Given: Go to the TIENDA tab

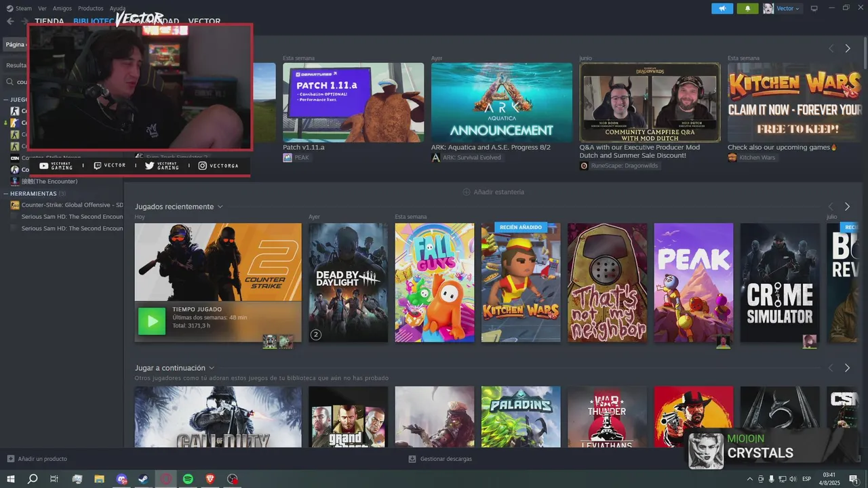Looking at the screenshot, I should coord(49,21).
